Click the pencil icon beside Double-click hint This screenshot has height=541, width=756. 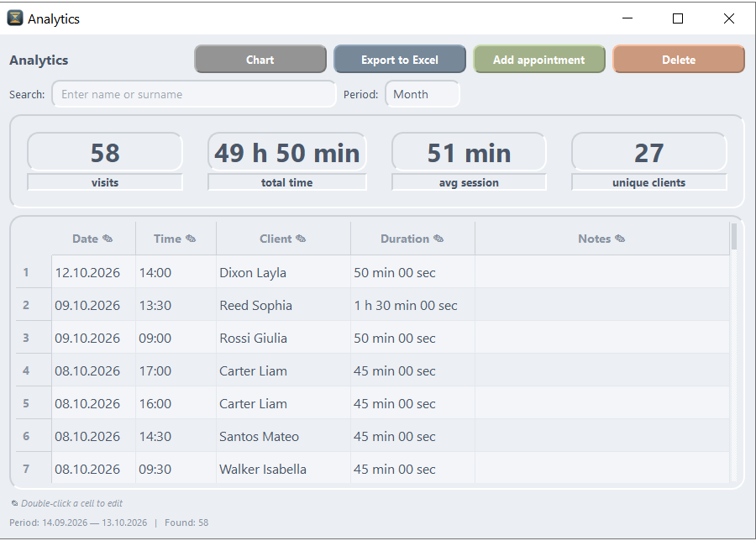(x=15, y=503)
